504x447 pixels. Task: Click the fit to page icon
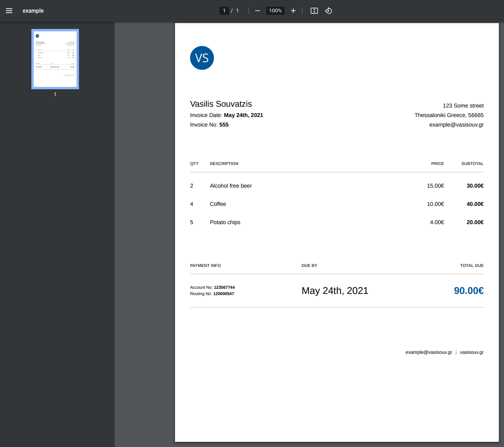tap(314, 11)
